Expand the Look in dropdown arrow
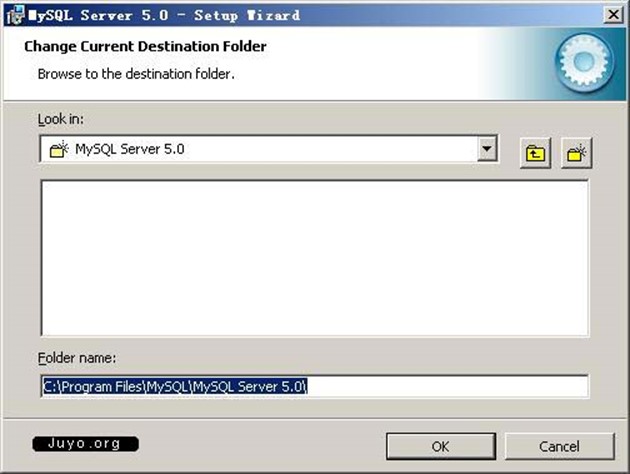 pos(487,150)
